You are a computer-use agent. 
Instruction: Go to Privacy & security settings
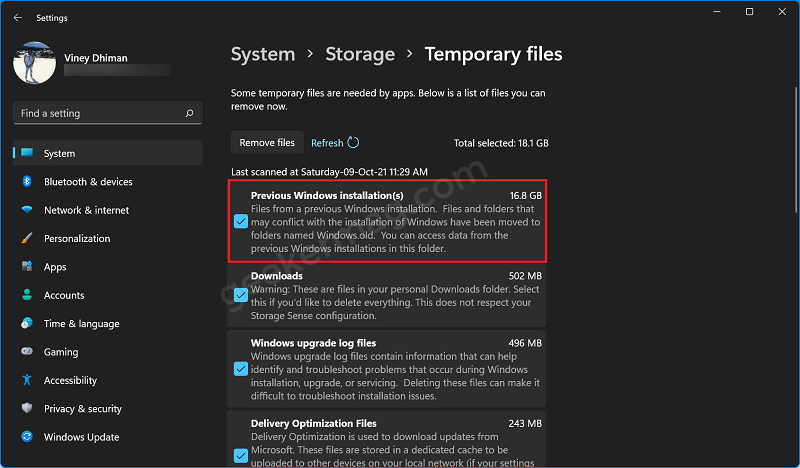pos(108,408)
